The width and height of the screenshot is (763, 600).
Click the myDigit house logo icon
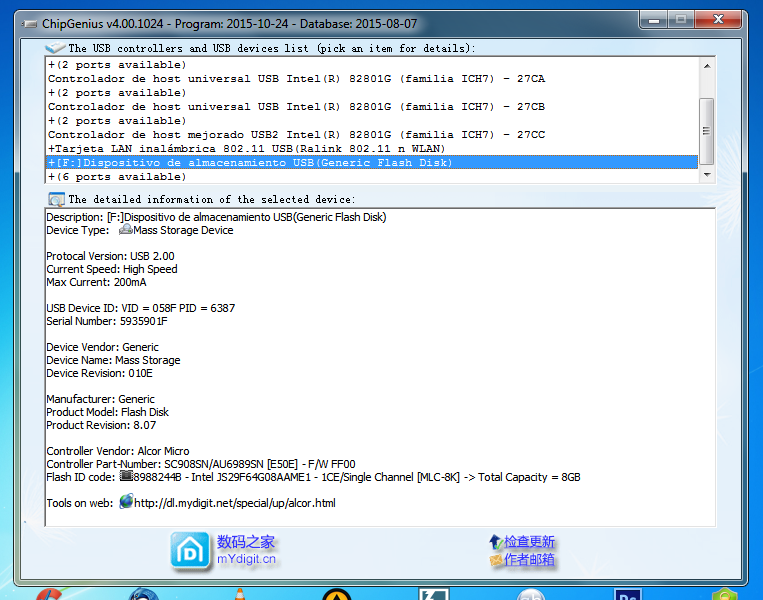(190, 551)
